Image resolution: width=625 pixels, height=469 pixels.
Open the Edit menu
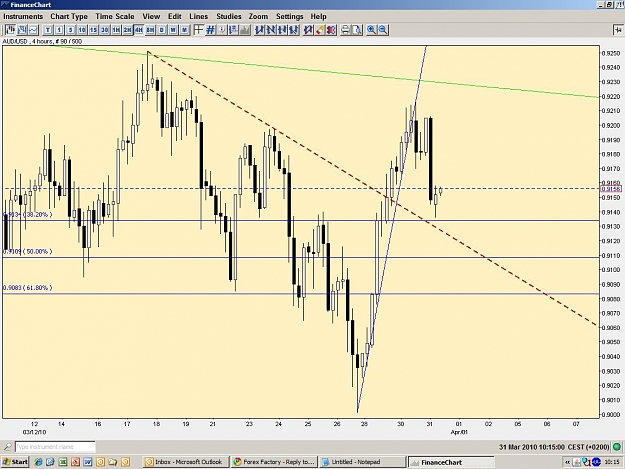(x=175, y=16)
